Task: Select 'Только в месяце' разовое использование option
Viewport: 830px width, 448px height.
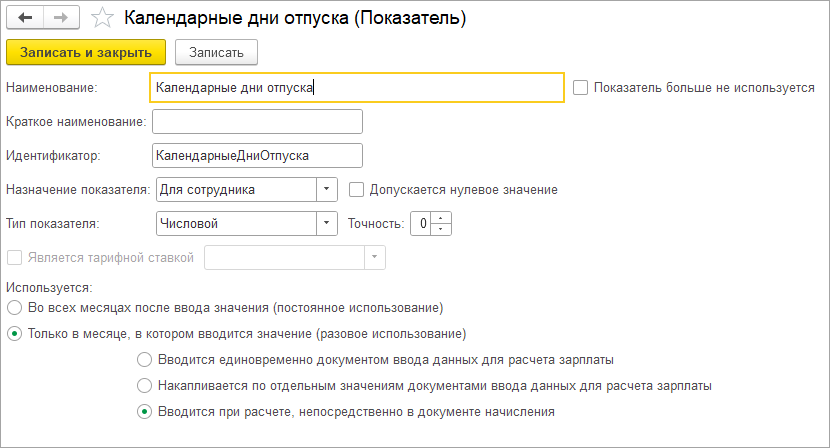Action: click(14, 334)
